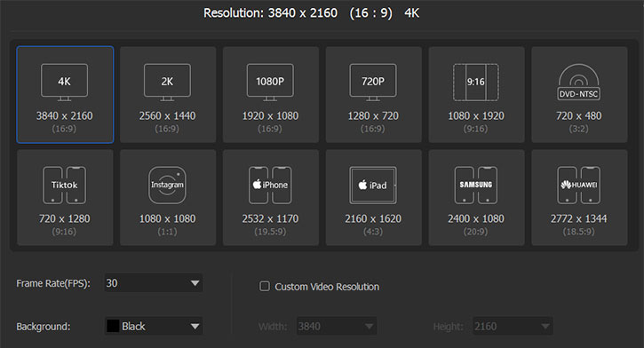
Task: Click the (3:2) aspect ratio text
Action: [x=578, y=129]
